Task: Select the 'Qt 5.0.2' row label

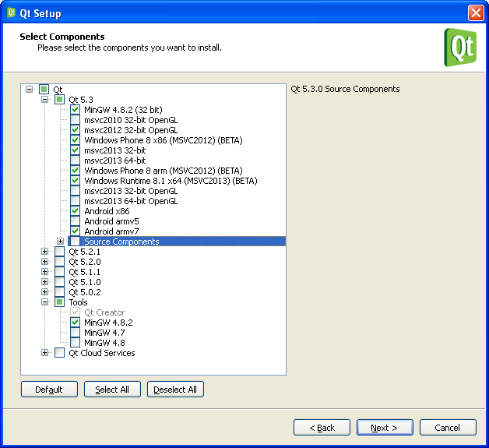Action: click(85, 292)
